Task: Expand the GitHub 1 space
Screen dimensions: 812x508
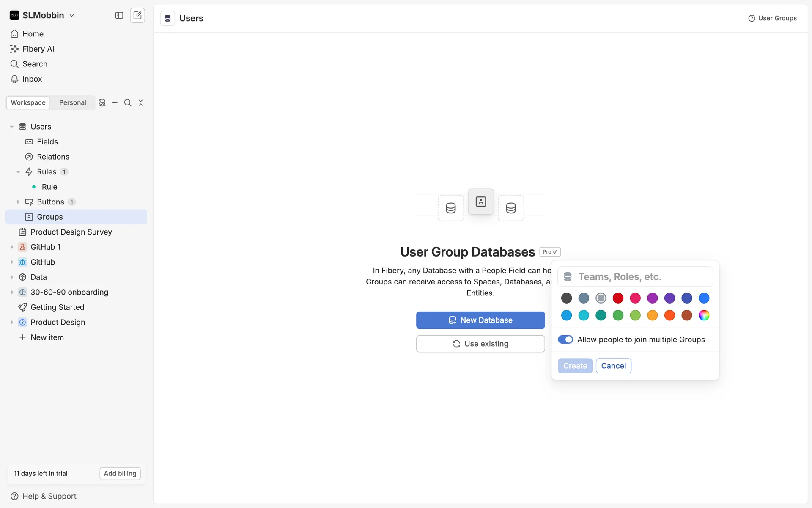Action: click(12, 247)
